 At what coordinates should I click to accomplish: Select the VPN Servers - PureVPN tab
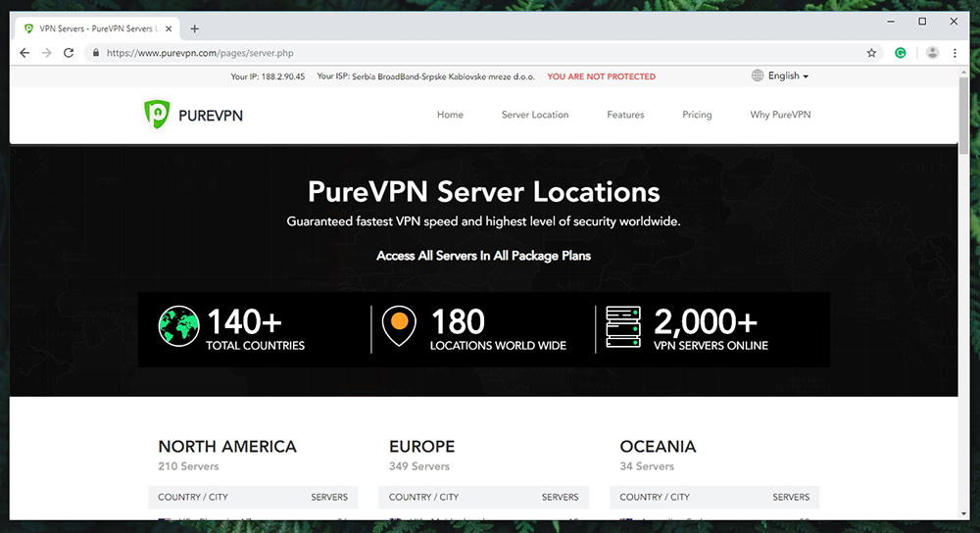[x=96, y=28]
